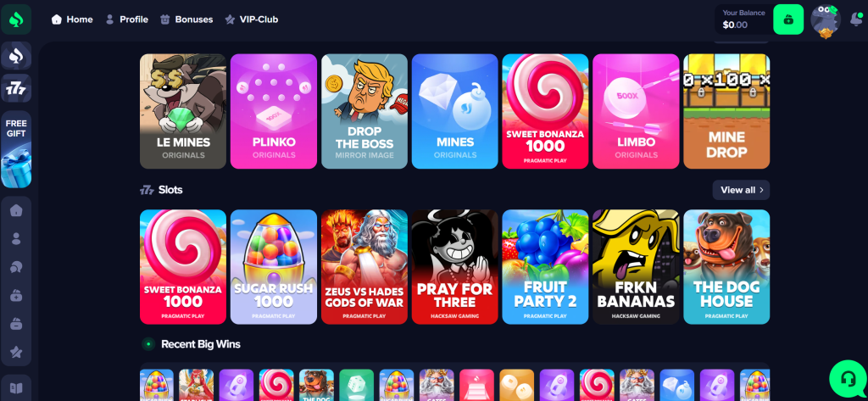Click the green spade logo icon
The width and height of the screenshot is (868, 401).
(16, 19)
